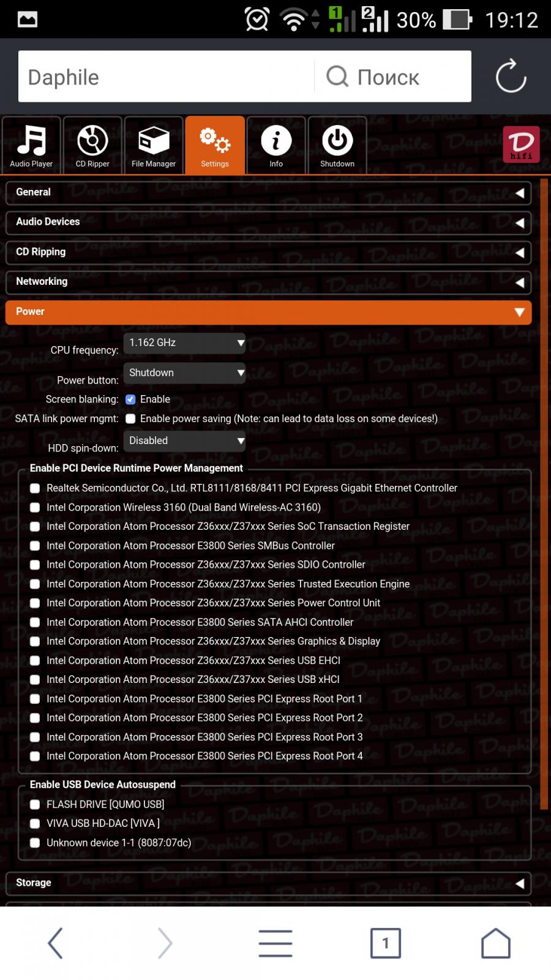
Task: Check USB EHCI box
Action: click(x=35, y=661)
